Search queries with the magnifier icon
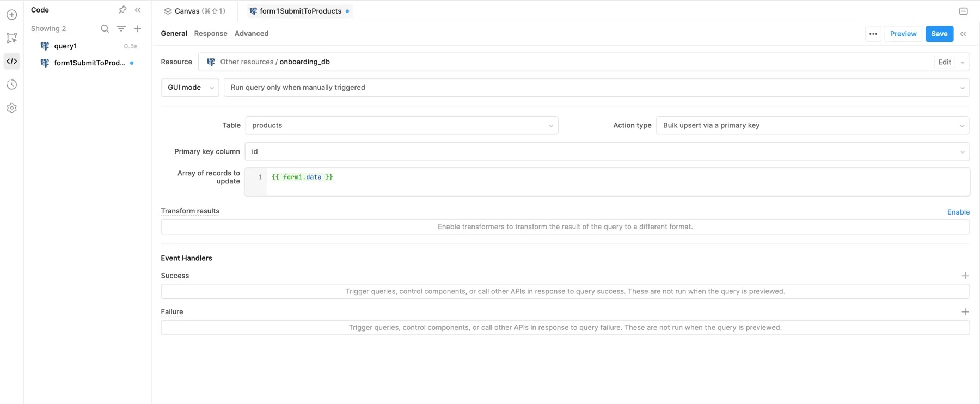This screenshot has height=404, width=980. [105, 28]
